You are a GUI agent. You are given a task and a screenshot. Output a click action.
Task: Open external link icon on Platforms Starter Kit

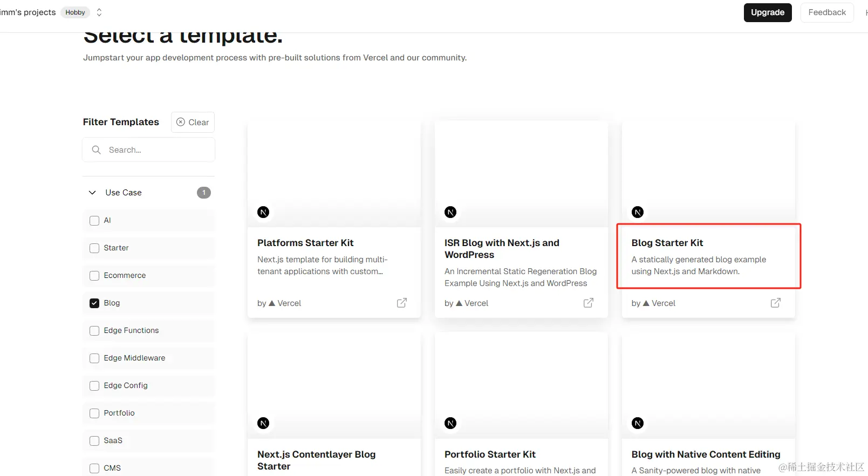coord(402,303)
